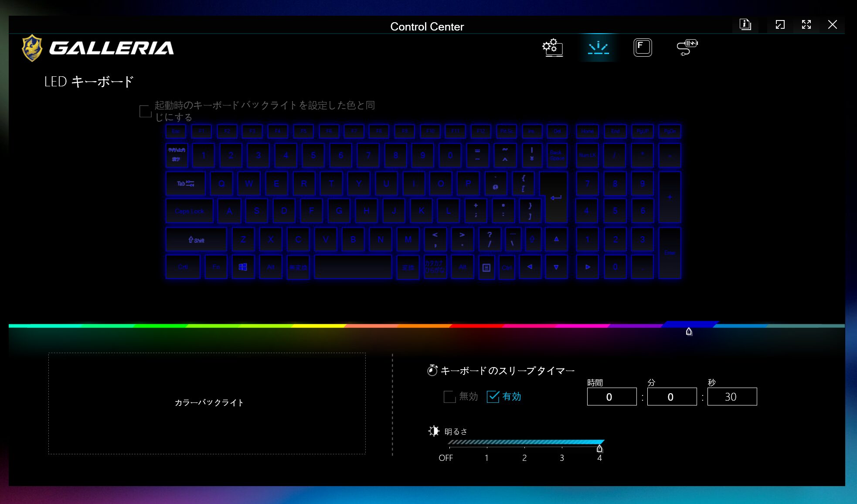The image size is (857, 504).
Task: Click the brightness sun icon
Action: pos(434,431)
